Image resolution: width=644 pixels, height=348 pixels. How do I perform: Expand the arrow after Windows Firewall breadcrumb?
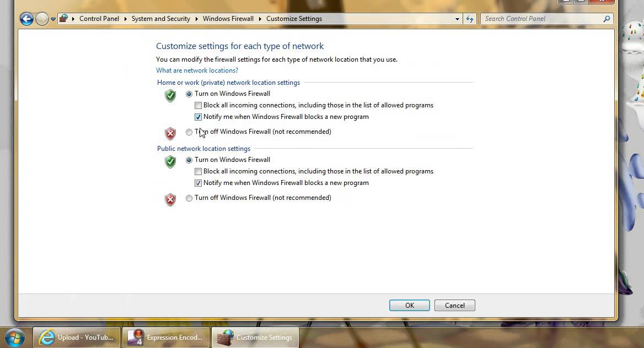click(260, 19)
